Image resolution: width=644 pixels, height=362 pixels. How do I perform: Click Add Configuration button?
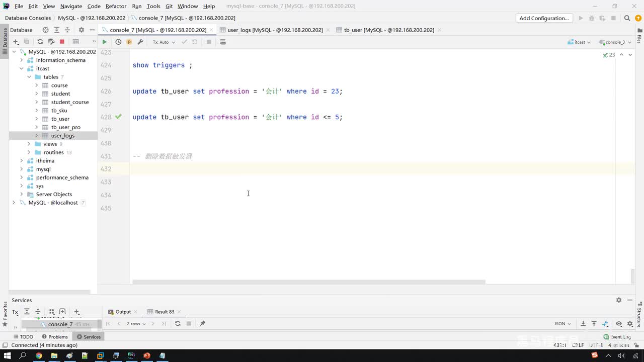pyautogui.click(x=544, y=18)
